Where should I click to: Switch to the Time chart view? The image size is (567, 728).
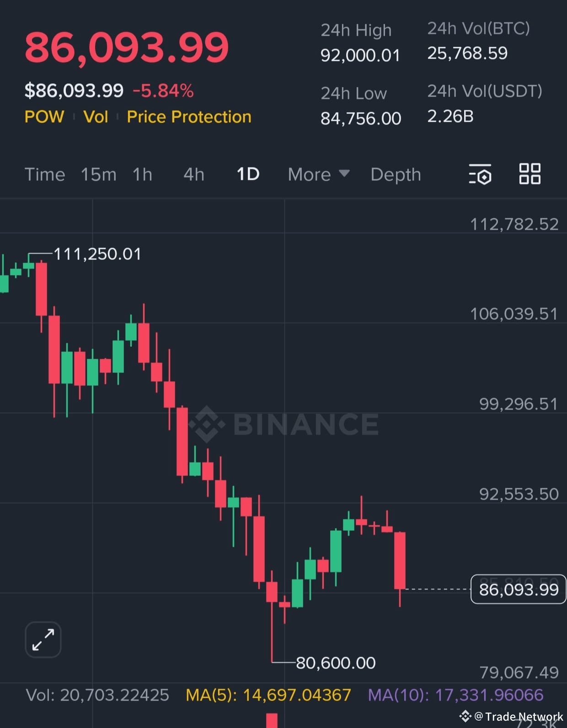(x=45, y=174)
